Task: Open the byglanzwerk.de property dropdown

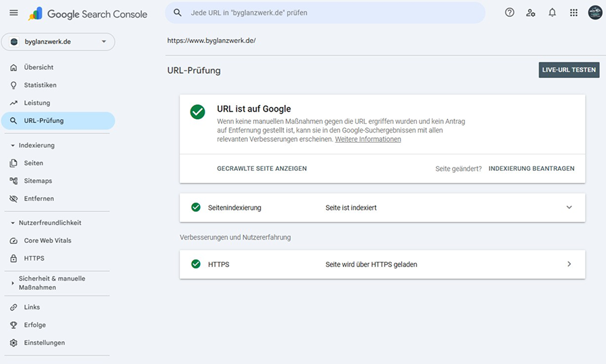Action: click(x=58, y=42)
